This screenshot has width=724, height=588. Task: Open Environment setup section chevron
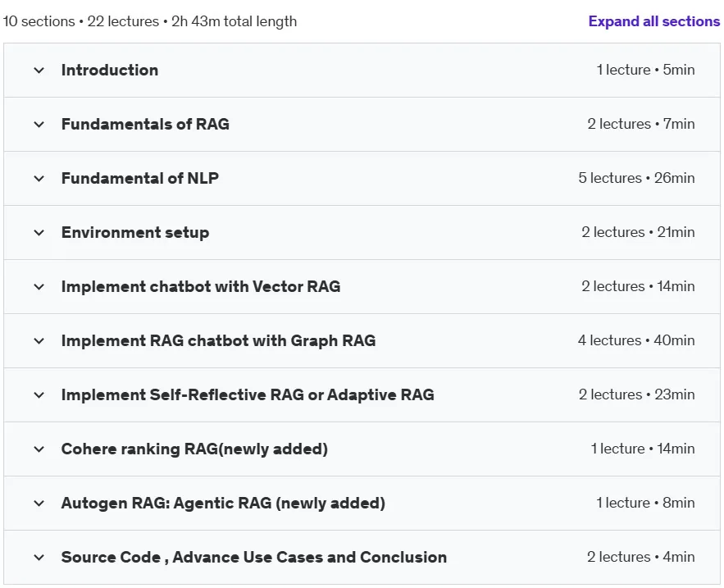tap(39, 232)
